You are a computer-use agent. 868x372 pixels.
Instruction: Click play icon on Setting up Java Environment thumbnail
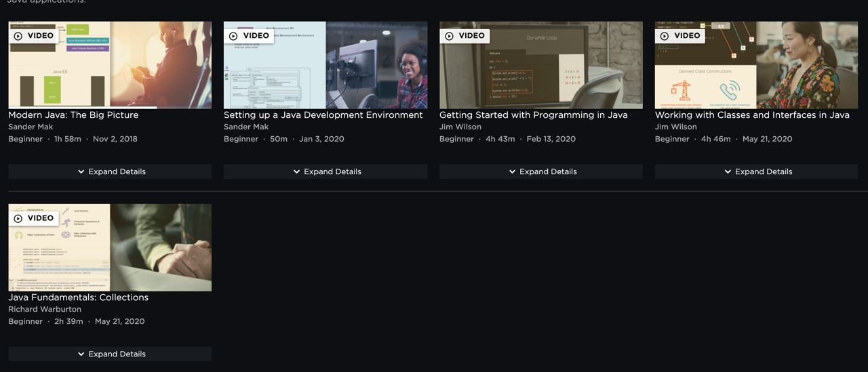(x=234, y=36)
